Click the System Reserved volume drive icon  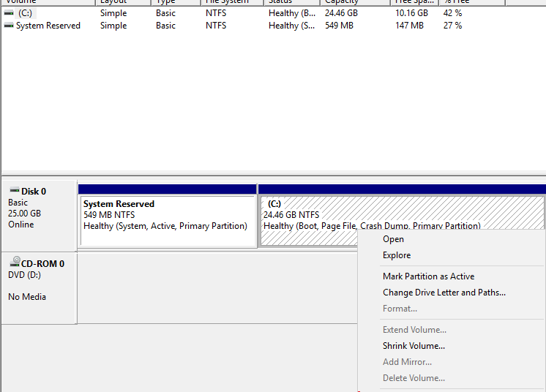[x=9, y=26]
